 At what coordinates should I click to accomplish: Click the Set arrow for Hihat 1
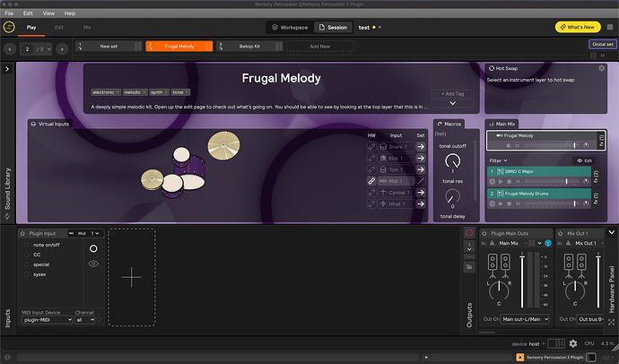tap(421, 204)
